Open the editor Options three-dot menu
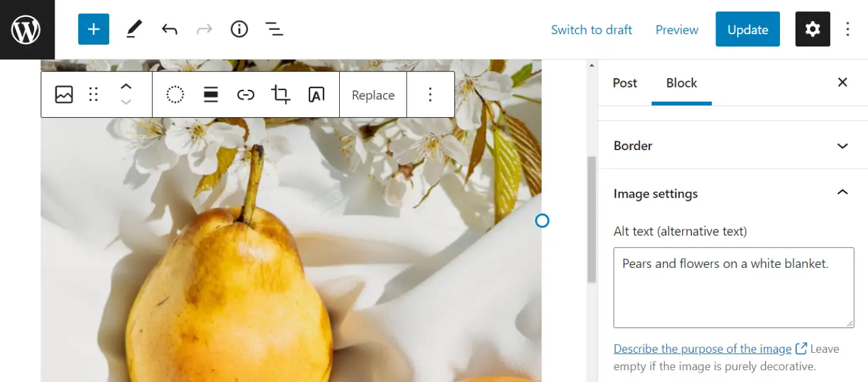The height and width of the screenshot is (382, 868). [x=848, y=29]
